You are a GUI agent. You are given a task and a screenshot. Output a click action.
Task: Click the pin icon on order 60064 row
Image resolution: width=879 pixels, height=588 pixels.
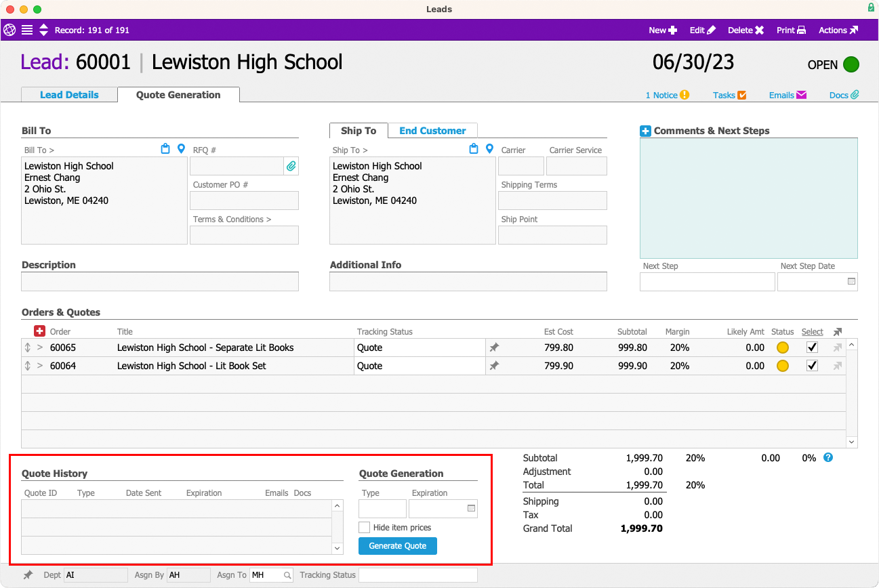coord(494,366)
